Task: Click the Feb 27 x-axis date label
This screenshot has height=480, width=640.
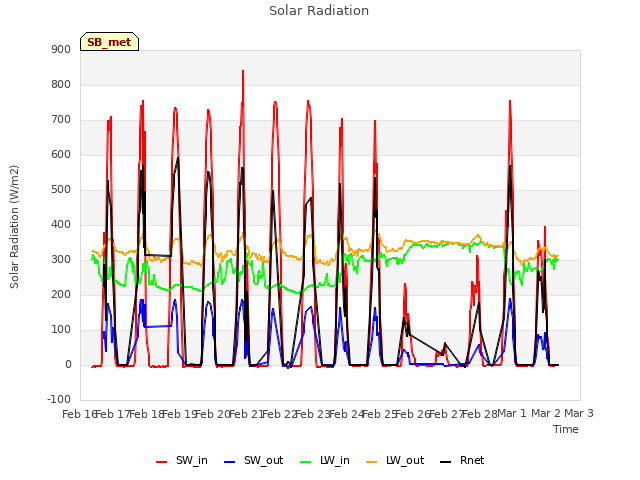Action: click(x=446, y=414)
